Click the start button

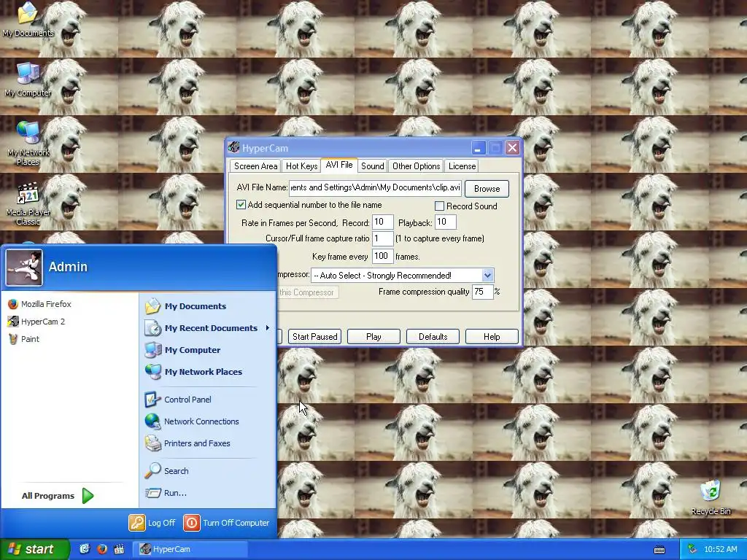tap(34, 549)
